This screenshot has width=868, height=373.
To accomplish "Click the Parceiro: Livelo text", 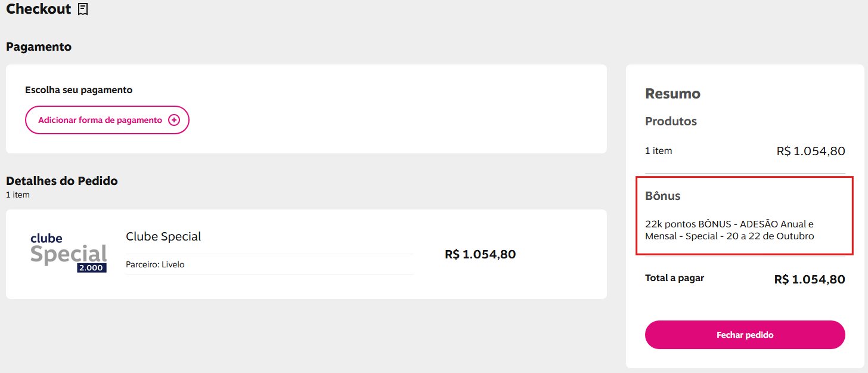I will 155,264.
